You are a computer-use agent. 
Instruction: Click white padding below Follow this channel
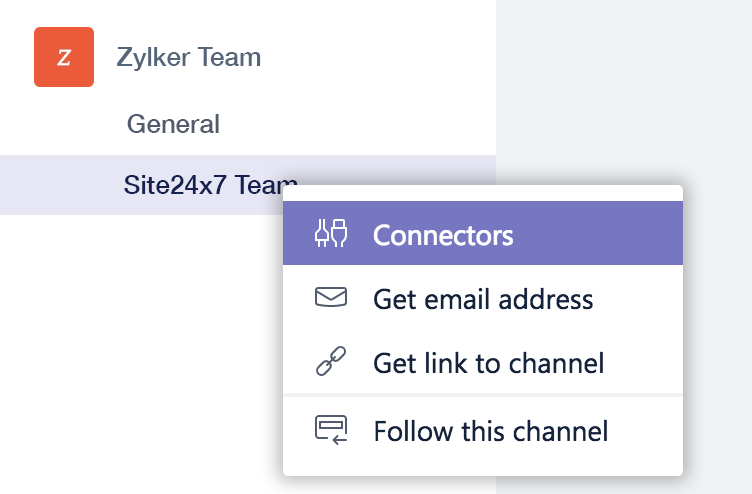click(482, 466)
